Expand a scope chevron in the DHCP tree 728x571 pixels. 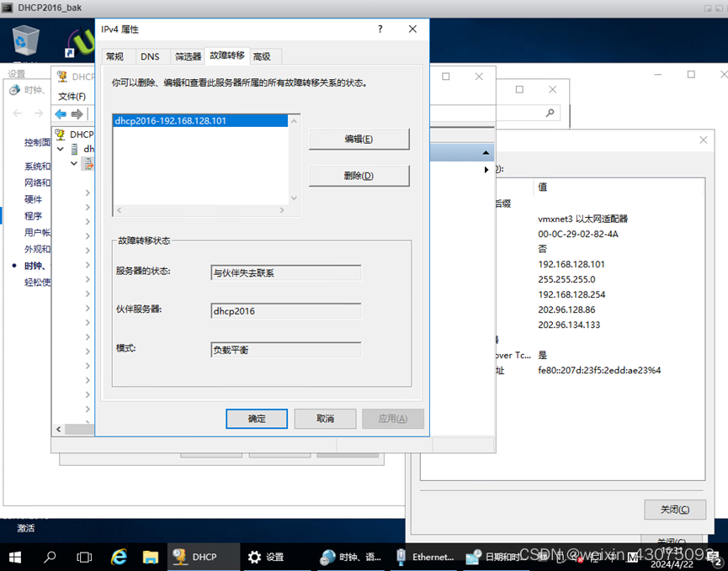coord(88,191)
